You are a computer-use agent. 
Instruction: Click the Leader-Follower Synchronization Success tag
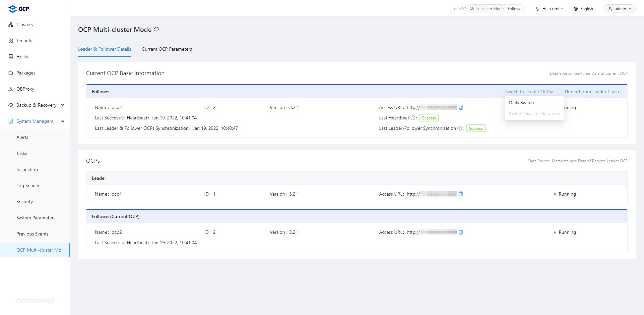(x=476, y=128)
